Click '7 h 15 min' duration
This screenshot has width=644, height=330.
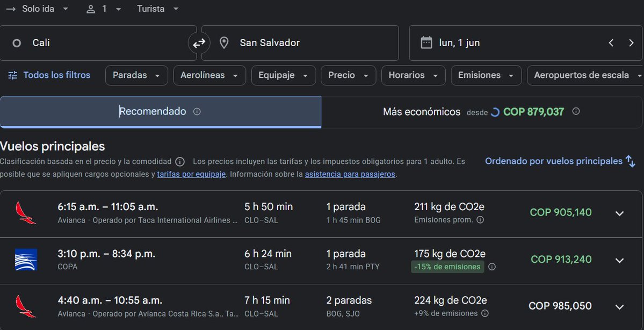pos(267,300)
